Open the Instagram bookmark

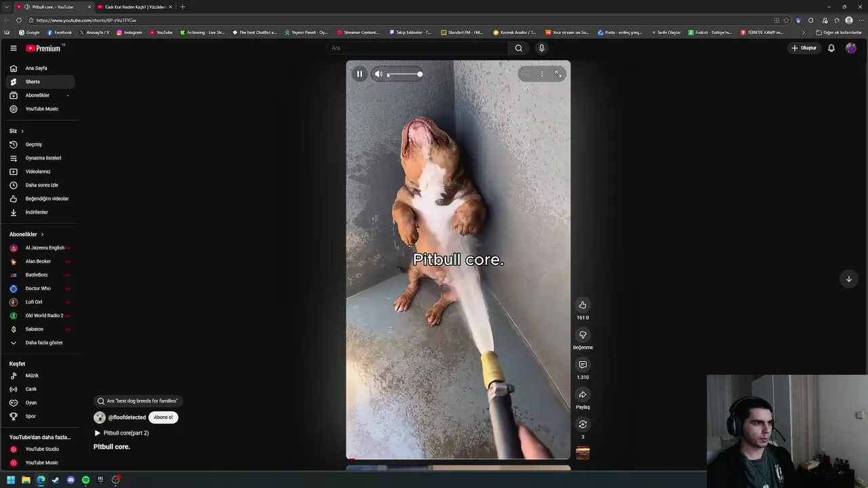click(x=130, y=33)
